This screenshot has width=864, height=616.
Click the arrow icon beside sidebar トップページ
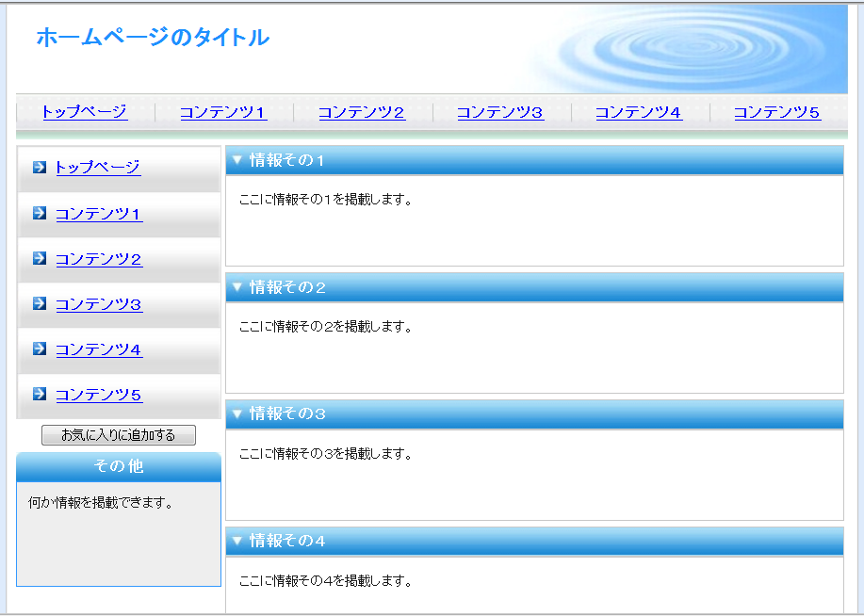point(40,168)
